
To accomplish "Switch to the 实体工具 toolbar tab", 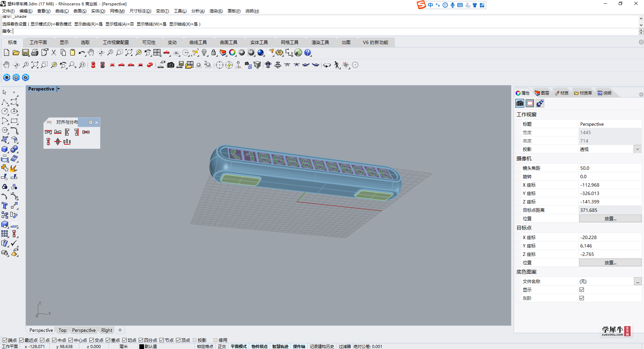I will [259, 42].
